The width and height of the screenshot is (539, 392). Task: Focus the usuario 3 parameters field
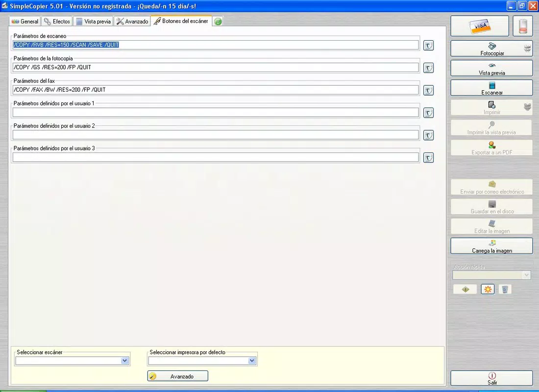click(x=216, y=157)
